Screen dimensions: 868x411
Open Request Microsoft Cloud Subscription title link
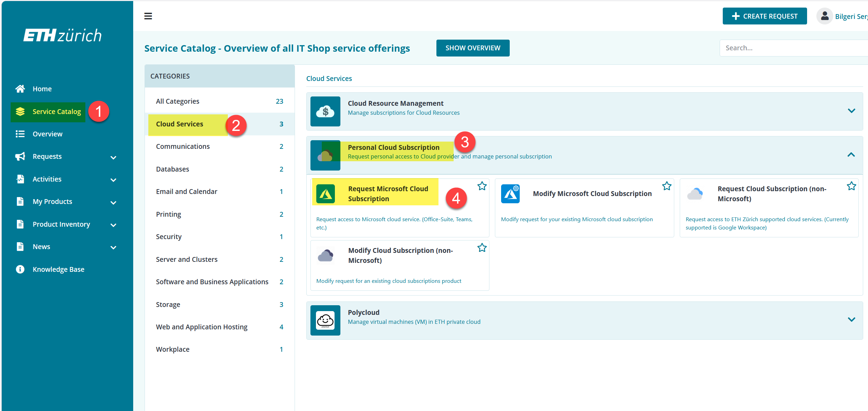[x=388, y=194]
